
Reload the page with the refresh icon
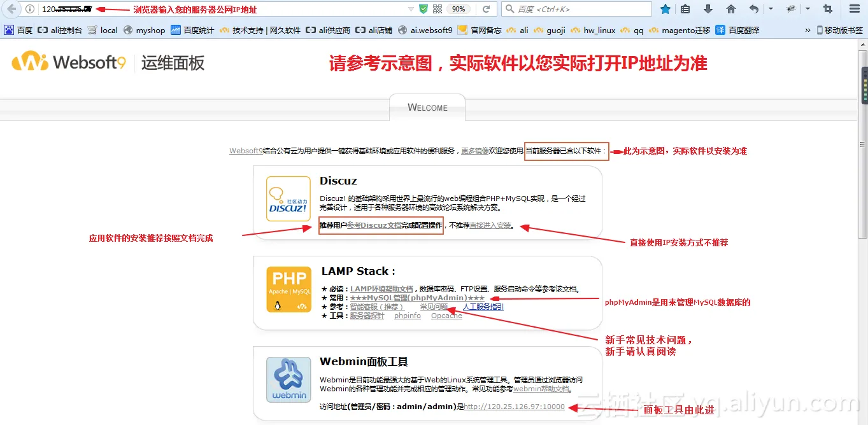(x=487, y=9)
